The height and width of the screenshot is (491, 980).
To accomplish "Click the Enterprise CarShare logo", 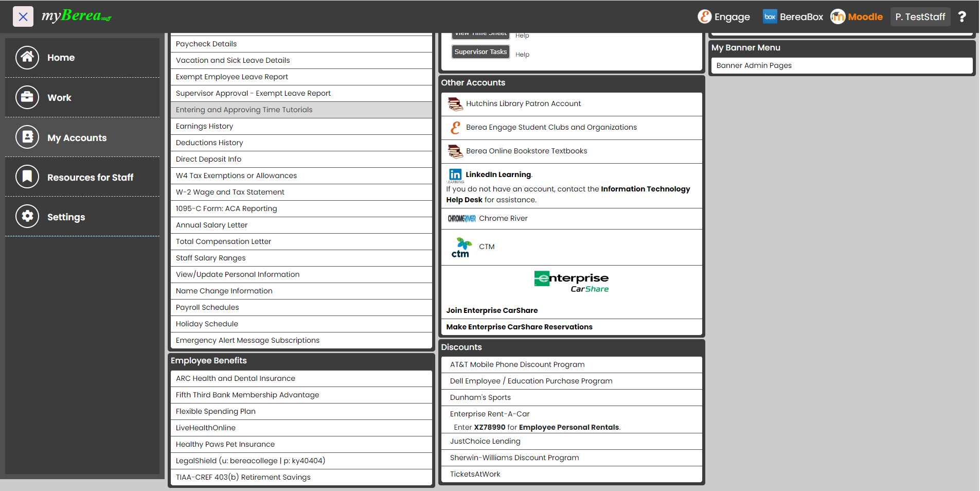I will [572, 282].
